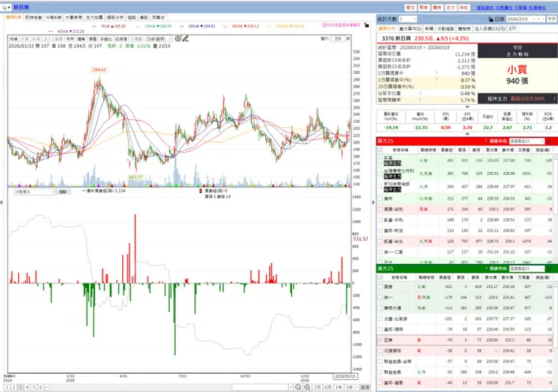Image resolution: width=558 pixels, height=392 pixels.
Task: Click the 今天 button beside the date
Action: point(551,19)
